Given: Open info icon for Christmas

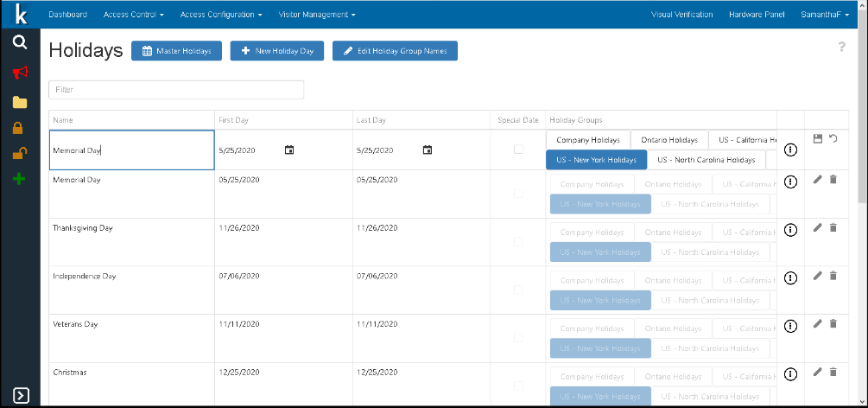Looking at the screenshot, I should [x=791, y=375].
